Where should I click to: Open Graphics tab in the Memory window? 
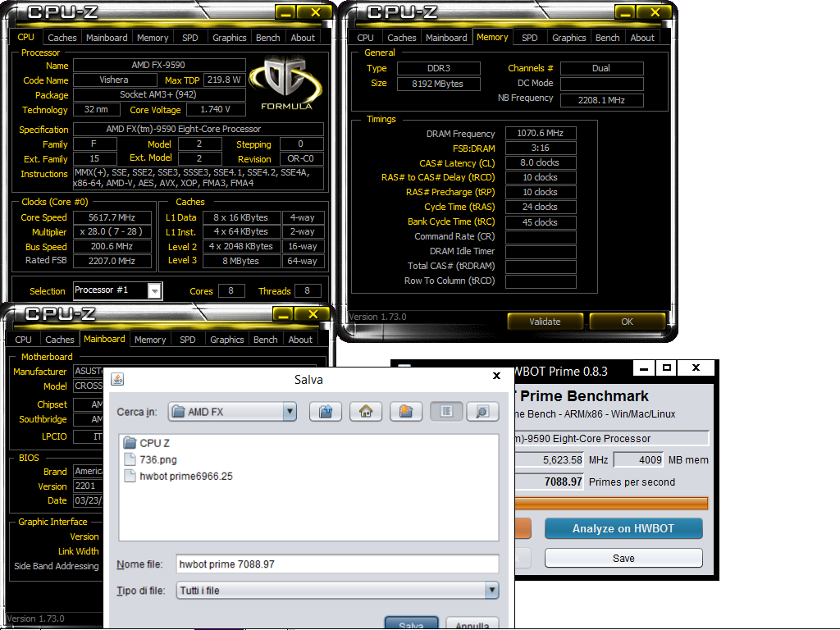(x=569, y=38)
